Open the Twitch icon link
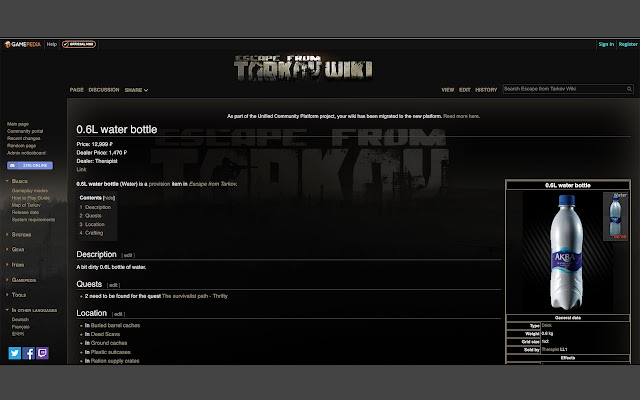The height and width of the screenshot is (400, 640). click(x=42, y=353)
